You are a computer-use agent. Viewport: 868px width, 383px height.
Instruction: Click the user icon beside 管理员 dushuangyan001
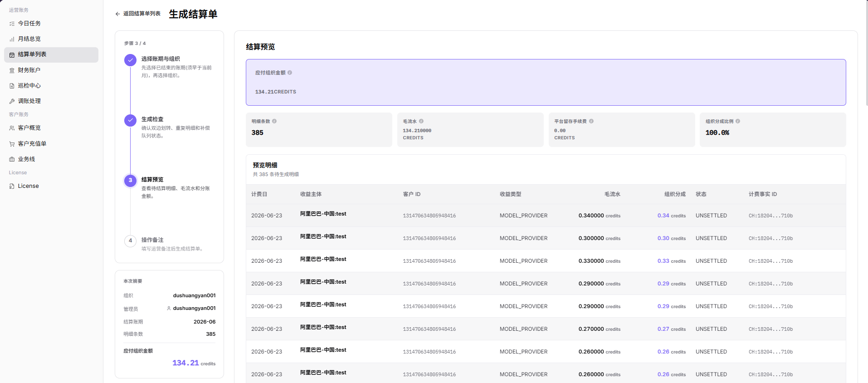(169, 308)
